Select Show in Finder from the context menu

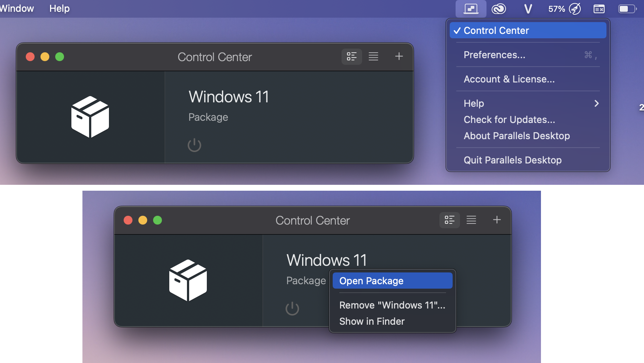tap(372, 321)
